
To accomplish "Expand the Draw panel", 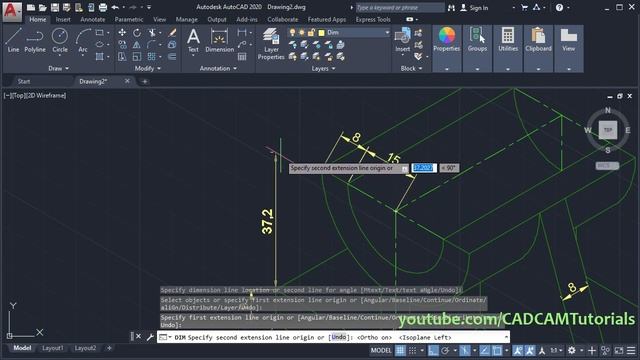I will click(x=58, y=69).
